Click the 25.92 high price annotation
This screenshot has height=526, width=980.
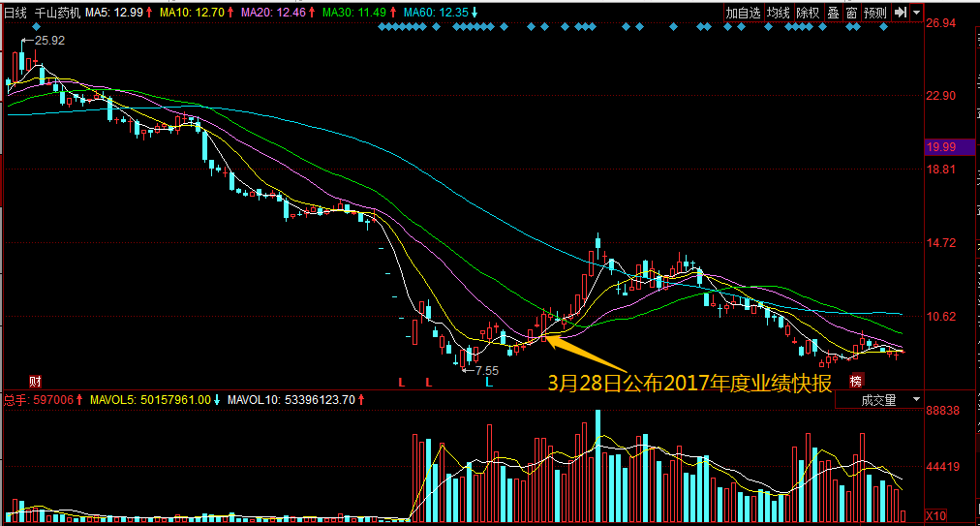(49, 41)
